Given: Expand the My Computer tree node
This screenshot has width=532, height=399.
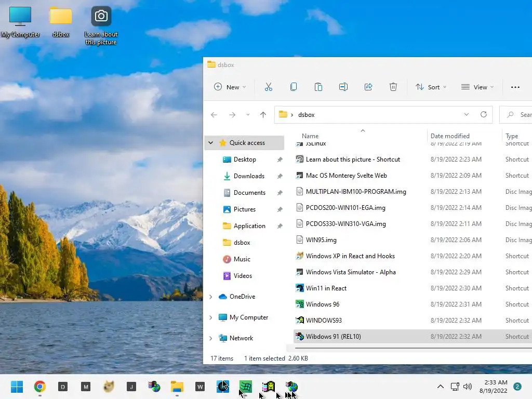Looking at the screenshot, I should click(211, 317).
